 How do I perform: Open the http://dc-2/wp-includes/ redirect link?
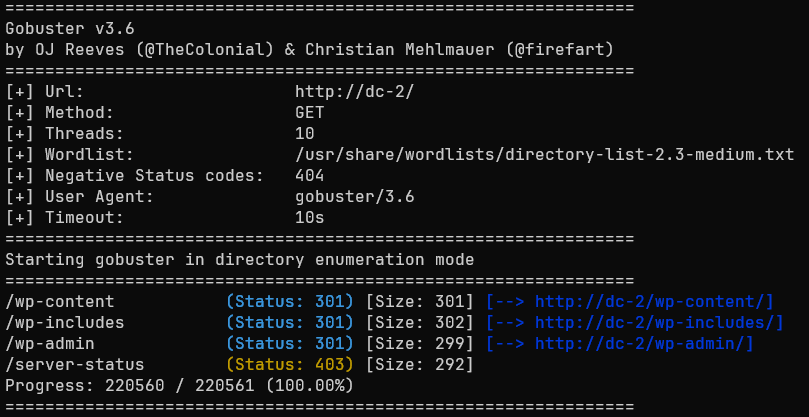(655, 323)
